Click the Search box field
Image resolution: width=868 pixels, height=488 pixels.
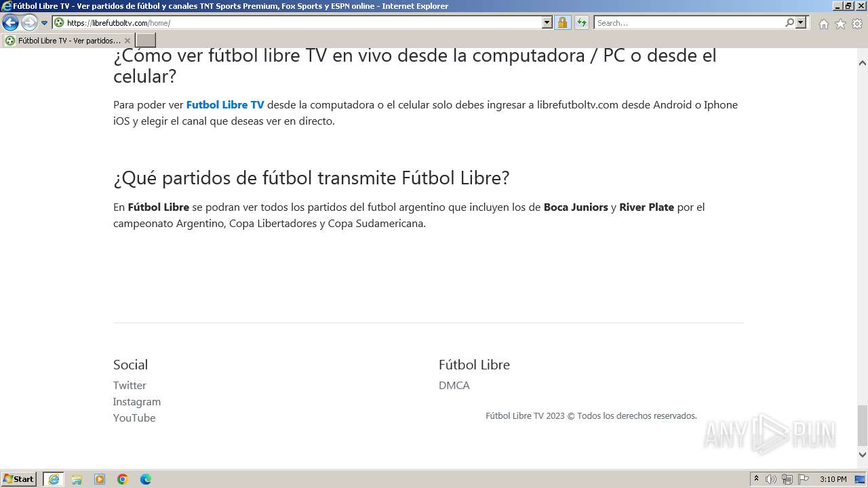pos(688,23)
